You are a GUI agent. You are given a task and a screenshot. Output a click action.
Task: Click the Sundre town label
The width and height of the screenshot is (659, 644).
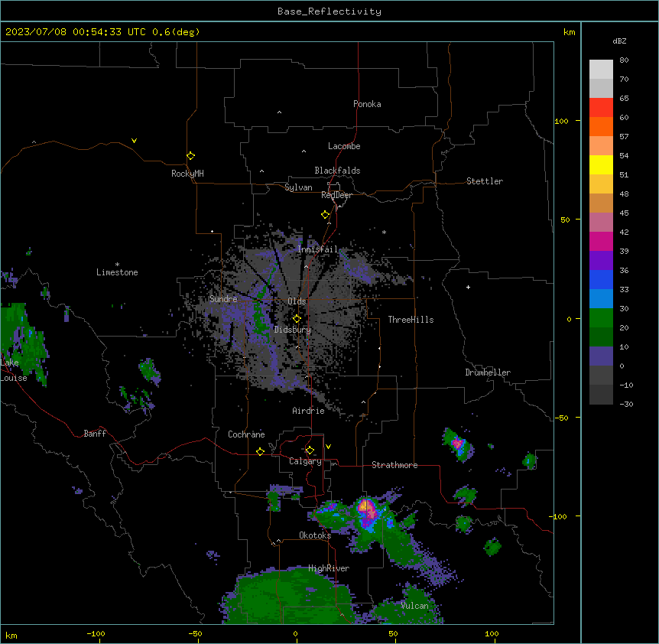(x=223, y=299)
